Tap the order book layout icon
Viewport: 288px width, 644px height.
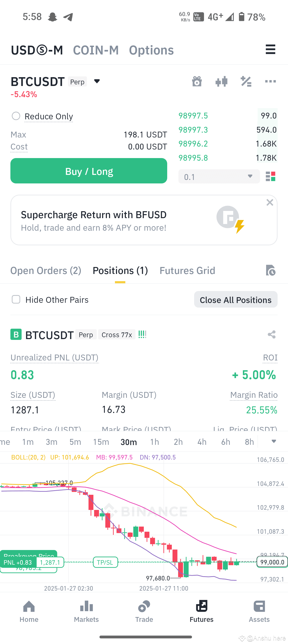point(270,176)
